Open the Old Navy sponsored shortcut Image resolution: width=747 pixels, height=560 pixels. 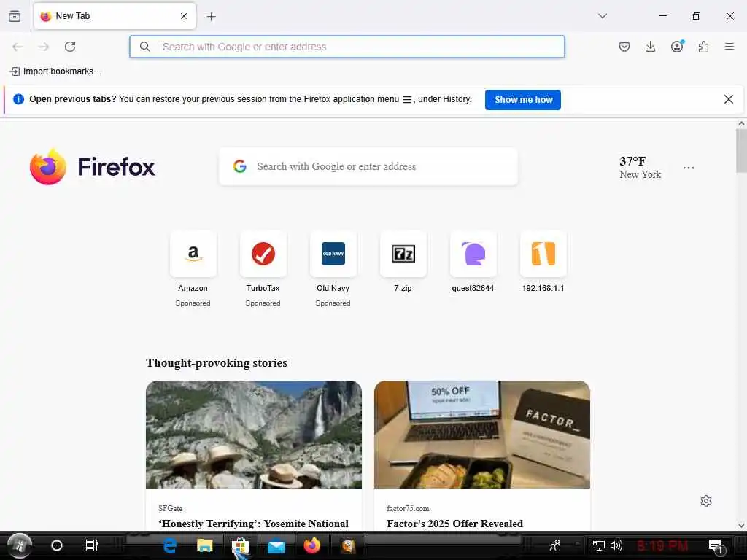[x=333, y=254]
